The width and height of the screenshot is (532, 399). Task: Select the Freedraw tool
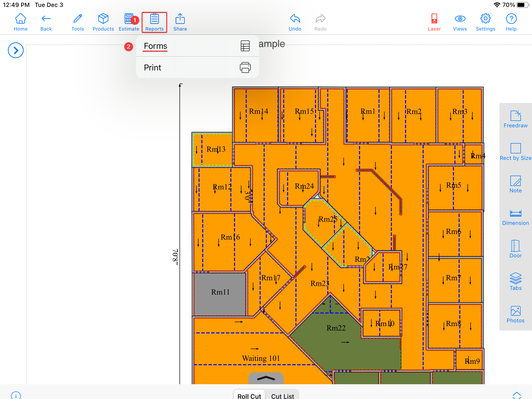(515, 119)
